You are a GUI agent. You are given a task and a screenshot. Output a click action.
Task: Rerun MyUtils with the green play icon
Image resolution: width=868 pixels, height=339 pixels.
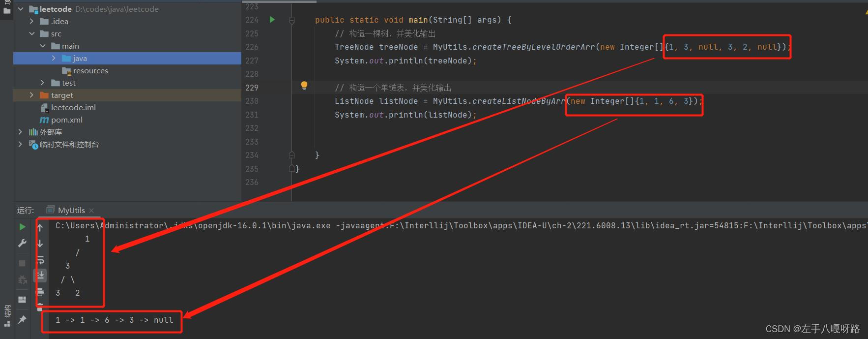[x=22, y=227]
